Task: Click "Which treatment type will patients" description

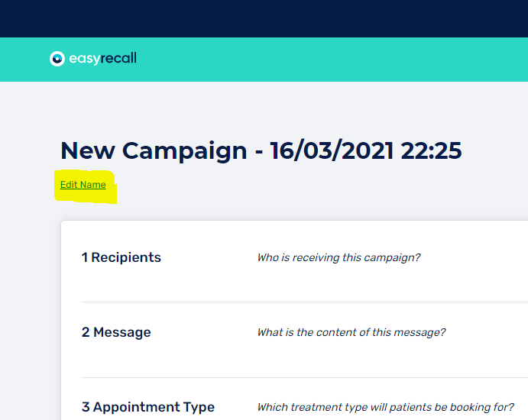Action: pos(385,407)
